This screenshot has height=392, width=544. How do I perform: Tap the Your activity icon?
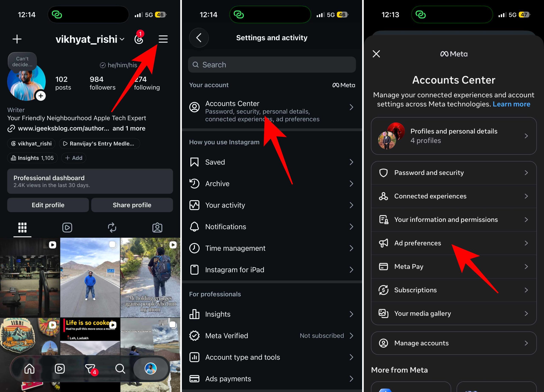194,205
